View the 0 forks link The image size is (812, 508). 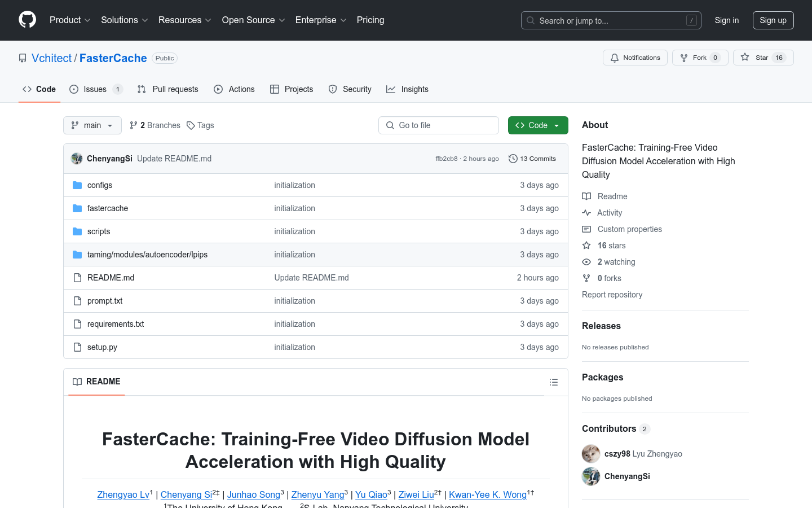(x=602, y=278)
